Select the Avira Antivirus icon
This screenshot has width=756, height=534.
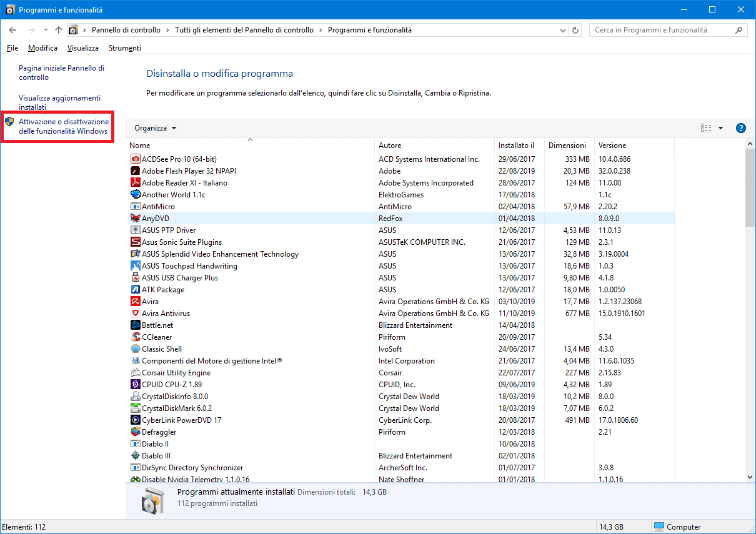136,314
